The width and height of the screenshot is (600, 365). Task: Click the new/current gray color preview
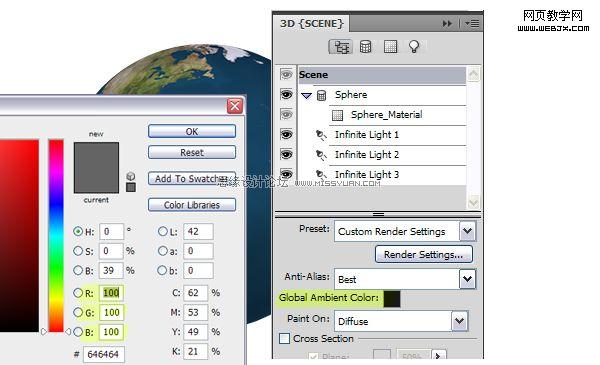96,168
